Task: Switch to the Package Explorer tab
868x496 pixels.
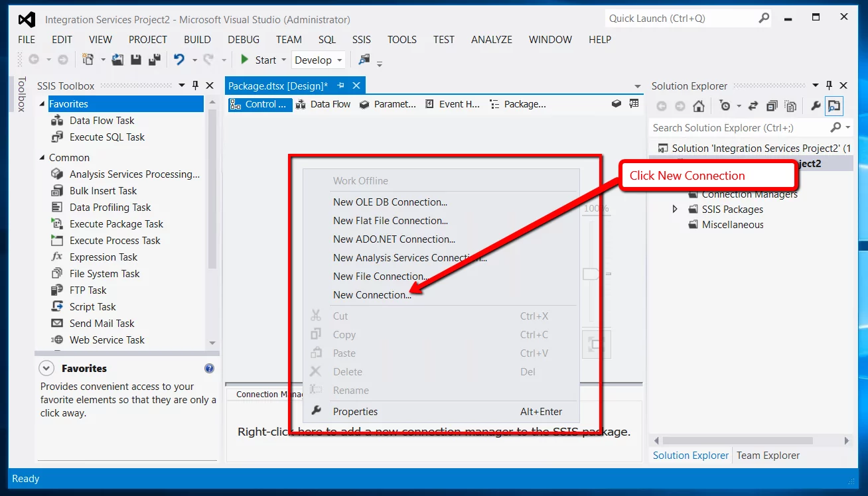Action: tap(518, 104)
